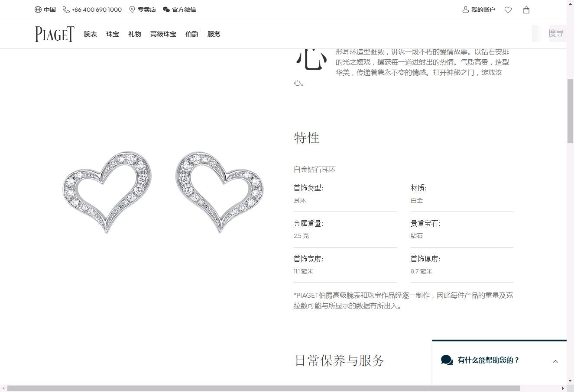Click the chat bubble icon
Viewport: 574px width, 392px height.
pyautogui.click(x=447, y=360)
